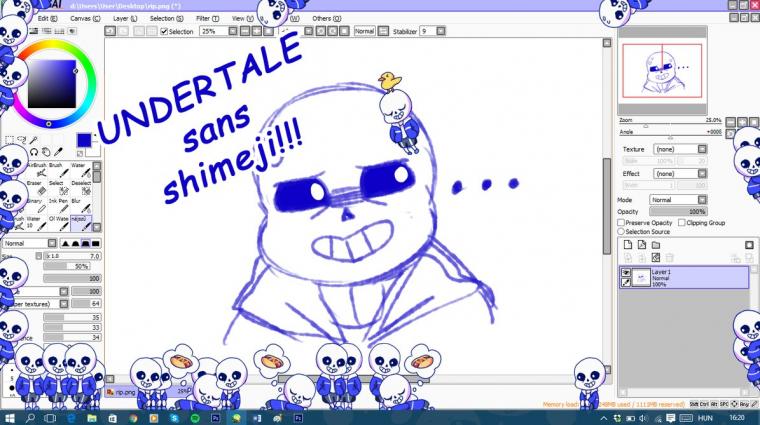The height and width of the screenshot is (425, 760).
Task: Choose the Ink Pen tool
Action: (x=58, y=206)
